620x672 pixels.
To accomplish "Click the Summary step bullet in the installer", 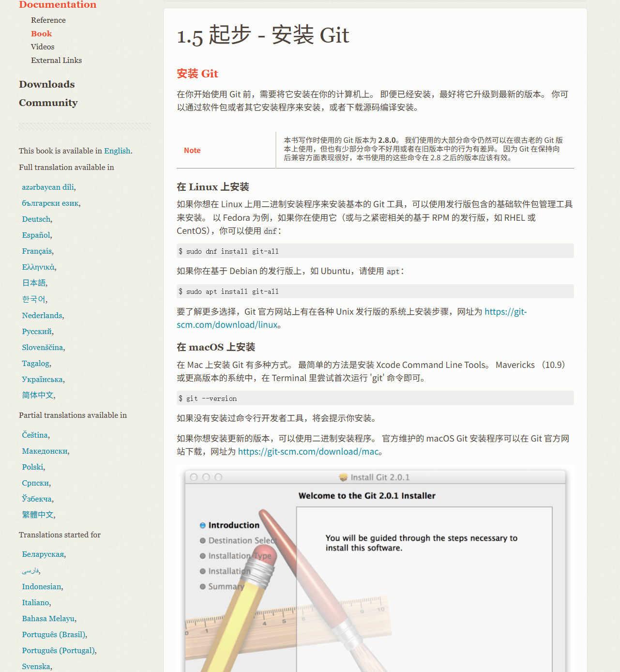I will click(203, 586).
